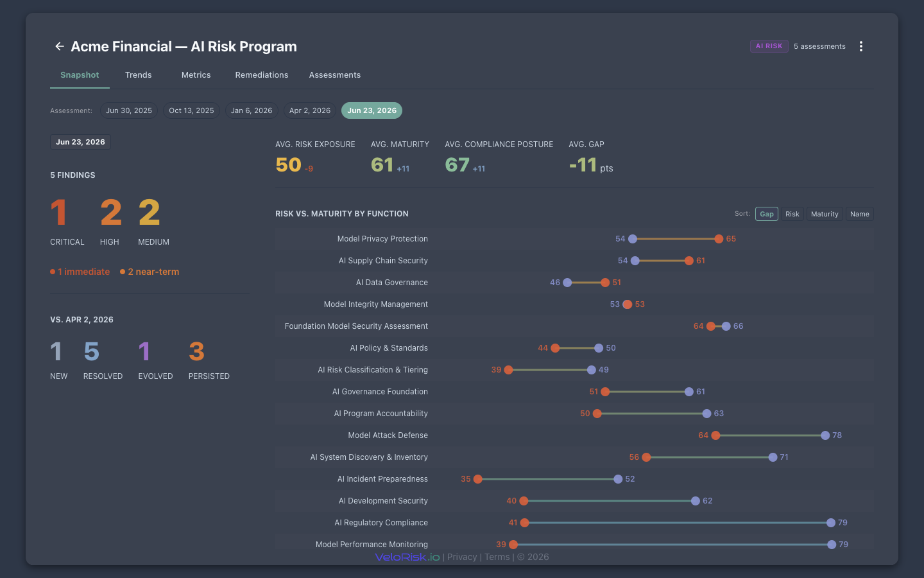
Task: Select the AI Program Accountability label
Action: 381,414
